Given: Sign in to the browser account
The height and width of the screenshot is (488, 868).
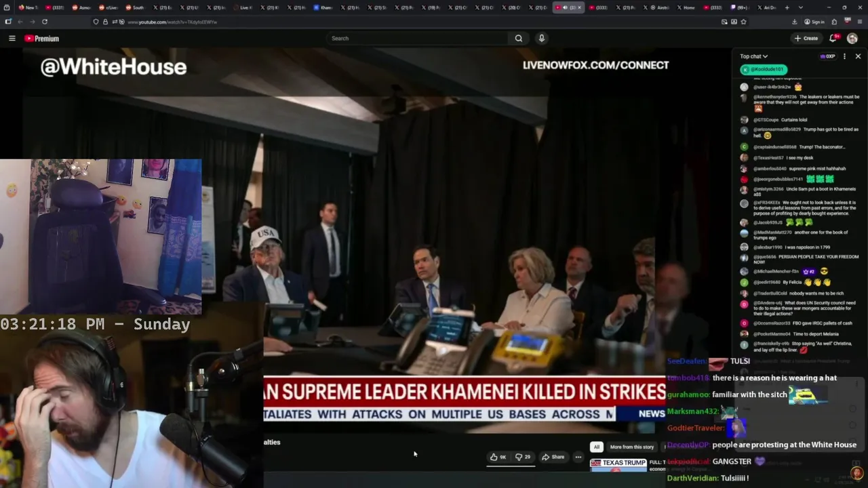Looking at the screenshot, I should coord(814,22).
